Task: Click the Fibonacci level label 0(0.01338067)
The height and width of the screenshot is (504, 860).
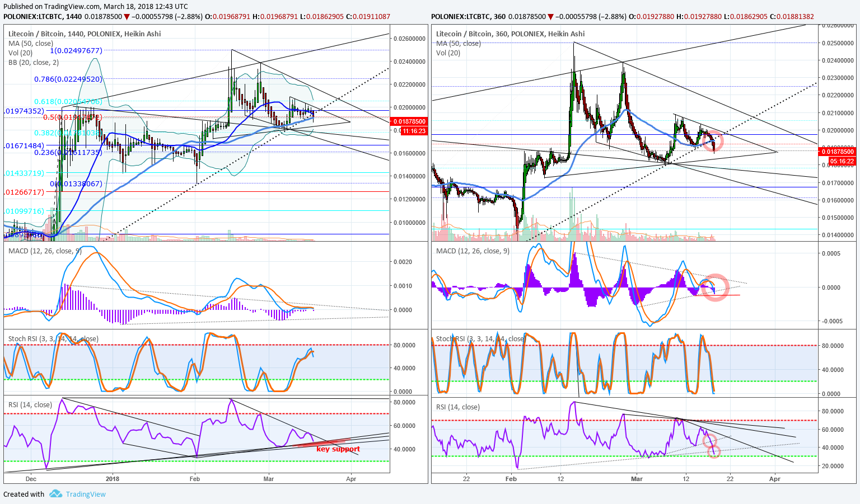Action: click(76, 183)
